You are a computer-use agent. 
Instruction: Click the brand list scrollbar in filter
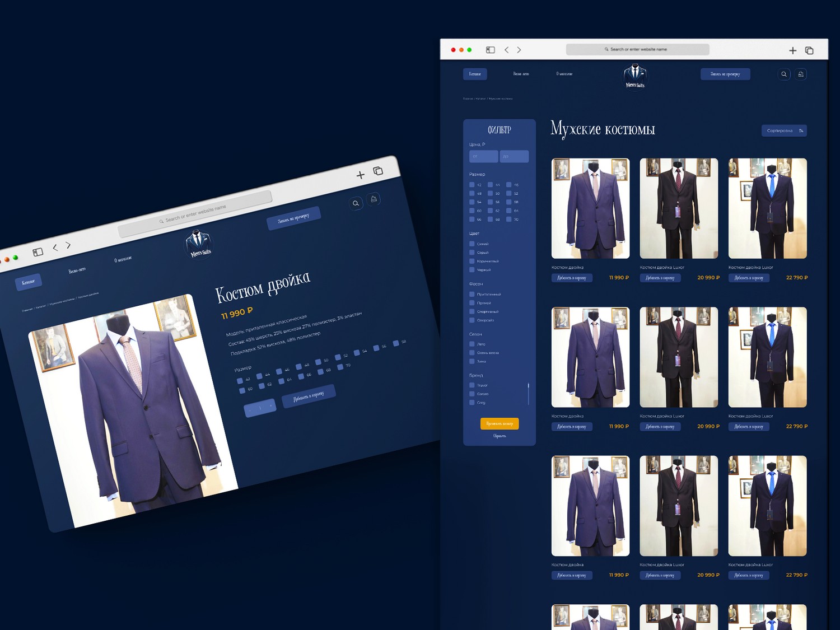pyautogui.click(x=528, y=393)
